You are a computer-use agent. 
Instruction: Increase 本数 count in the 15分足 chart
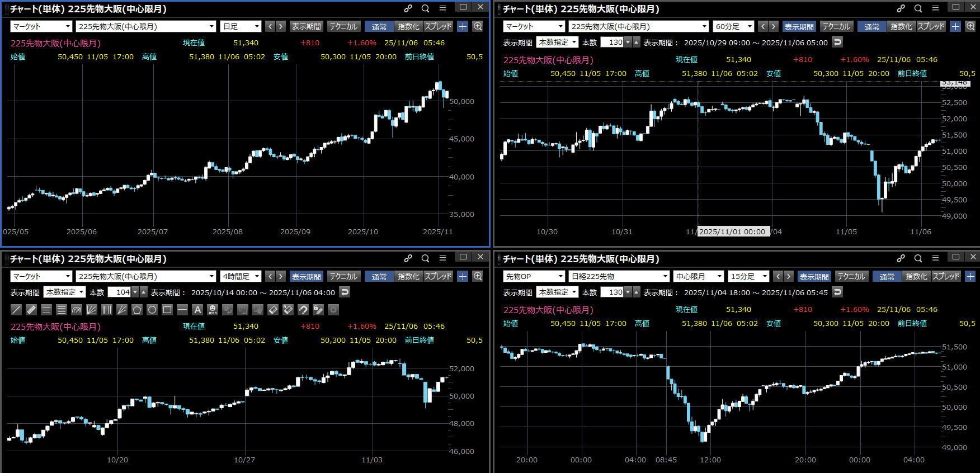coord(637,292)
